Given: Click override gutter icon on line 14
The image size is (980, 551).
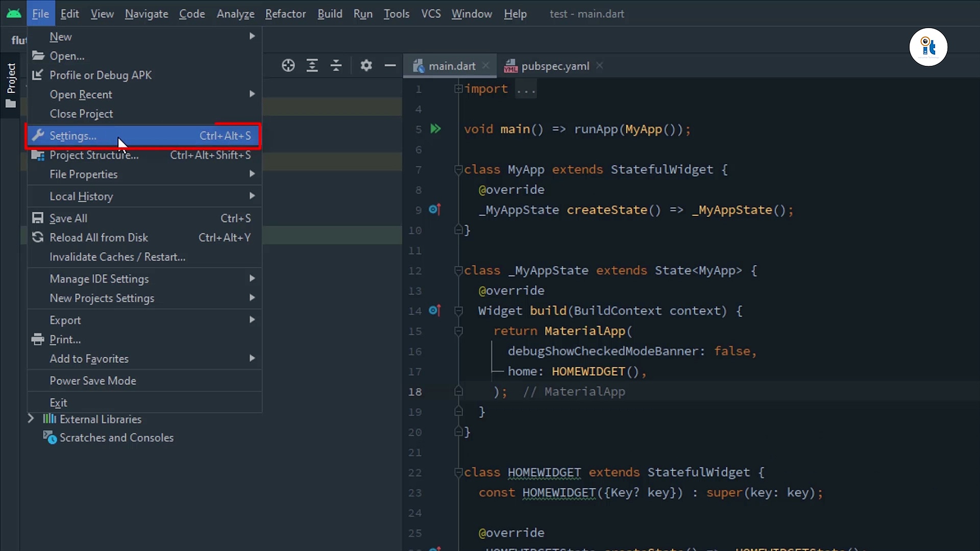Looking at the screenshot, I should pyautogui.click(x=435, y=310).
